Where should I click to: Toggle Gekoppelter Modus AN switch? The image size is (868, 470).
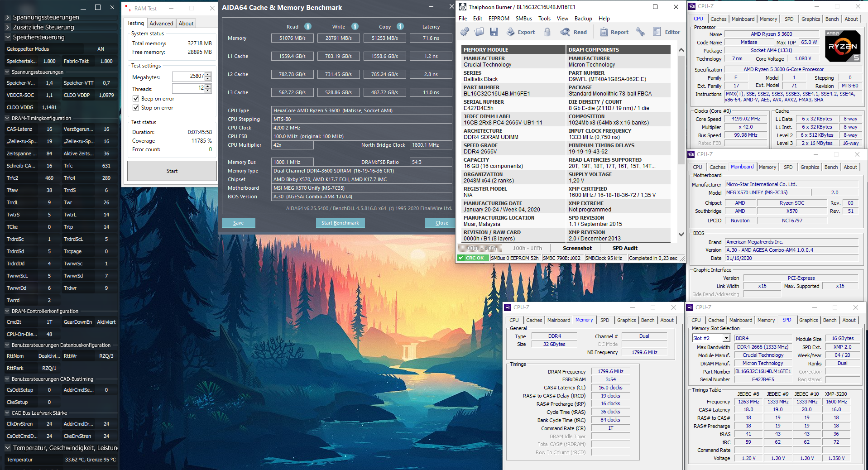tap(101, 49)
